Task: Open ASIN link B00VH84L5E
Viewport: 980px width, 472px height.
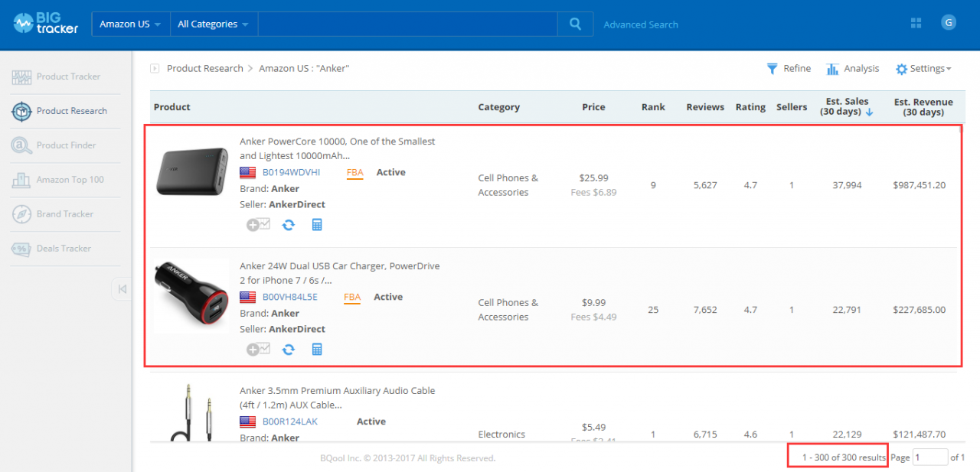Action: click(x=290, y=298)
